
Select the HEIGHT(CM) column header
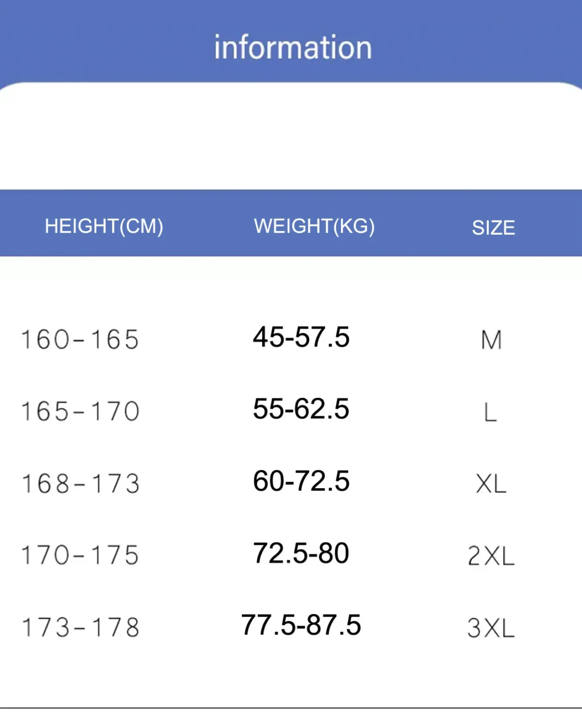[104, 226]
